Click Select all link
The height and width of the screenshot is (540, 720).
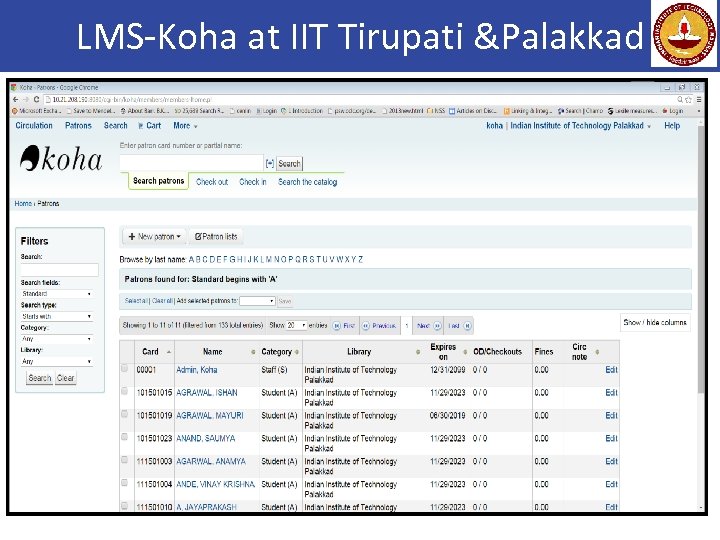pyautogui.click(x=136, y=301)
